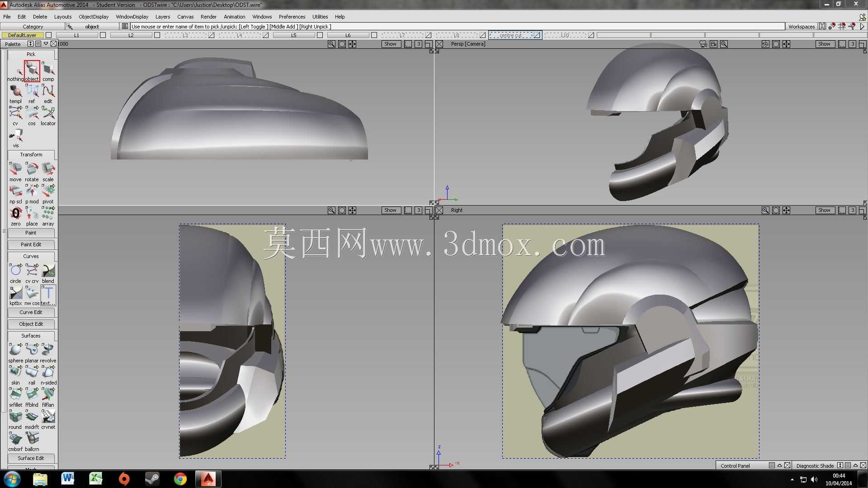
Task: Collapse the Curves palette section
Action: coord(31,256)
